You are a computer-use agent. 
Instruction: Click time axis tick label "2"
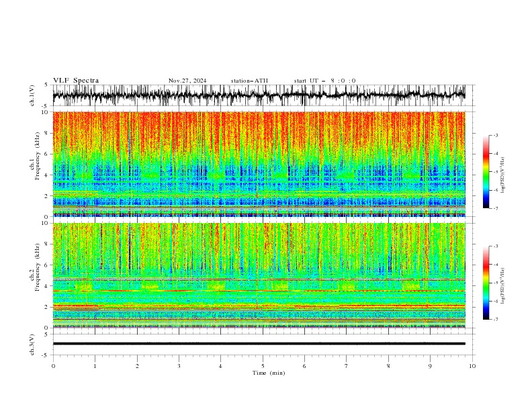(137, 366)
